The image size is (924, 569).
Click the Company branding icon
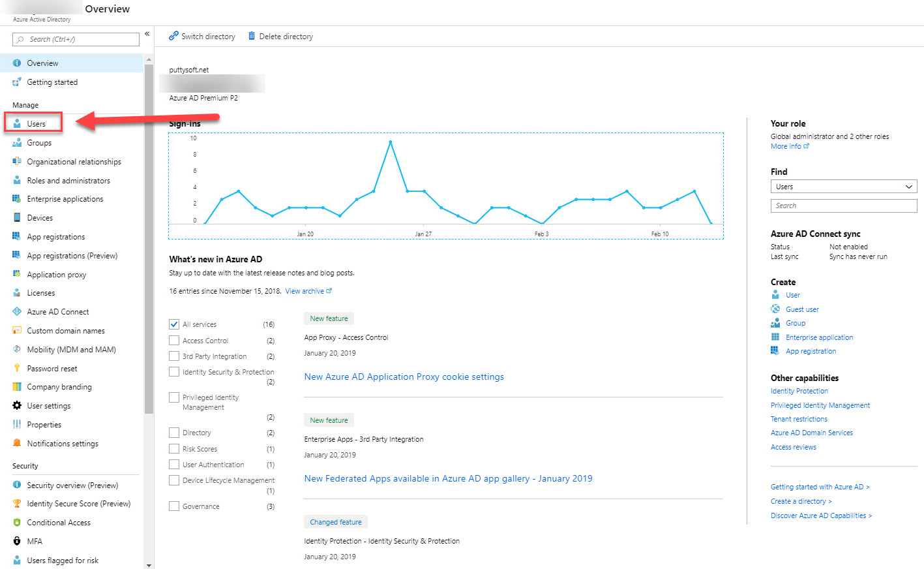coord(17,387)
